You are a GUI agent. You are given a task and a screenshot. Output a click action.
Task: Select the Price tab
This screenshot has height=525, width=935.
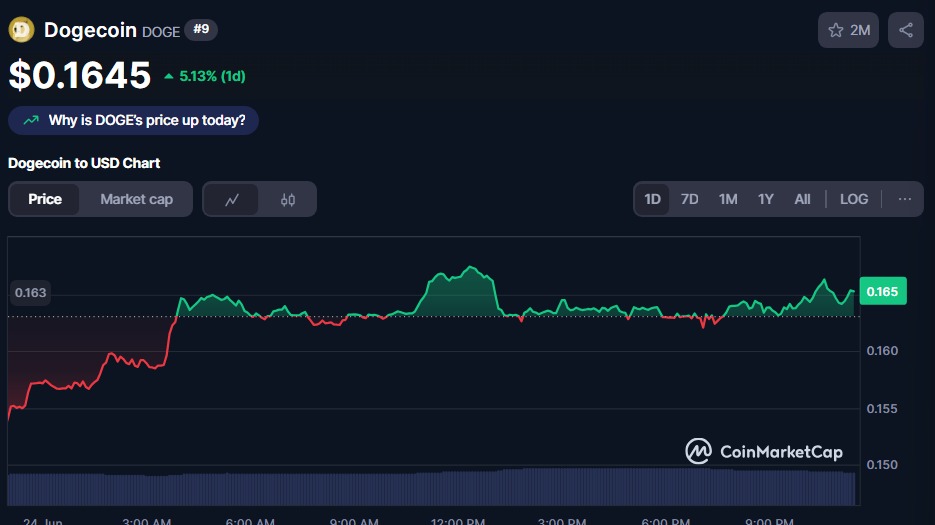45,199
